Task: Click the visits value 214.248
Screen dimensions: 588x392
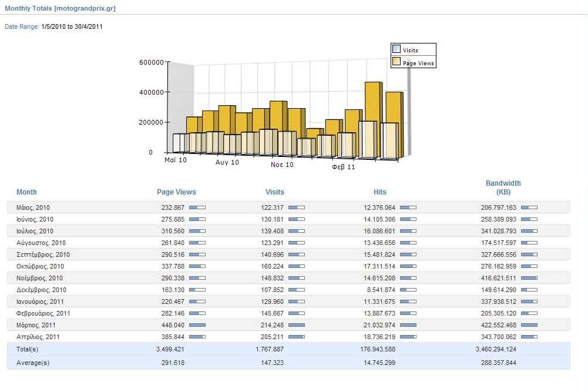Action: click(x=272, y=325)
